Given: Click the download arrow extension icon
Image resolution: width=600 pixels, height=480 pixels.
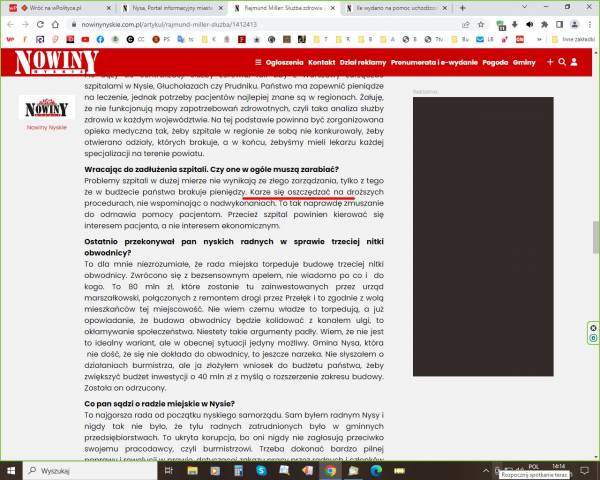Looking at the screenshot, I should click(515, 24).
